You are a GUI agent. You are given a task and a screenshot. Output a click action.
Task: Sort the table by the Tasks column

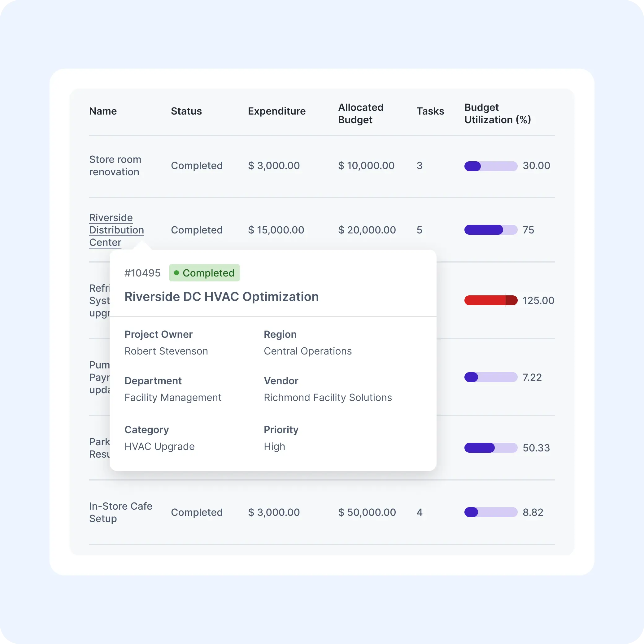430,111
